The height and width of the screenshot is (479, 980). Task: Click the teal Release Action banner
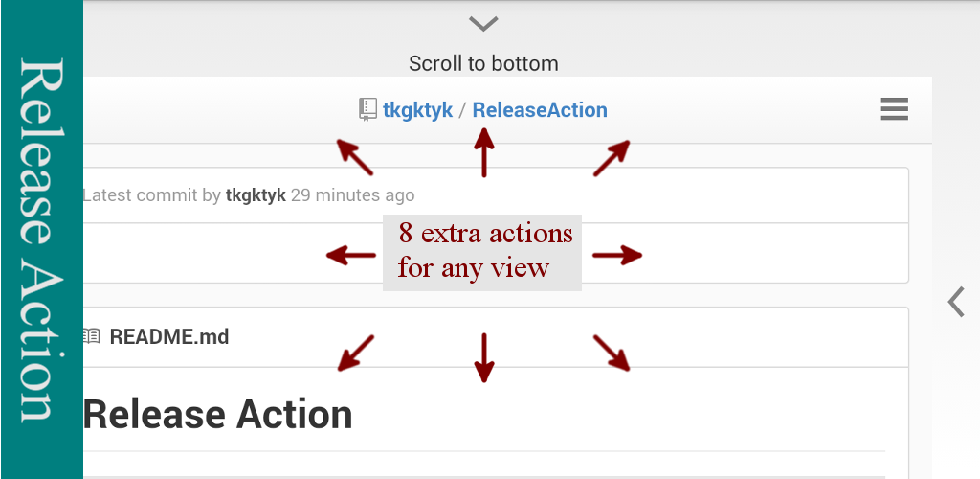point(41,239)
